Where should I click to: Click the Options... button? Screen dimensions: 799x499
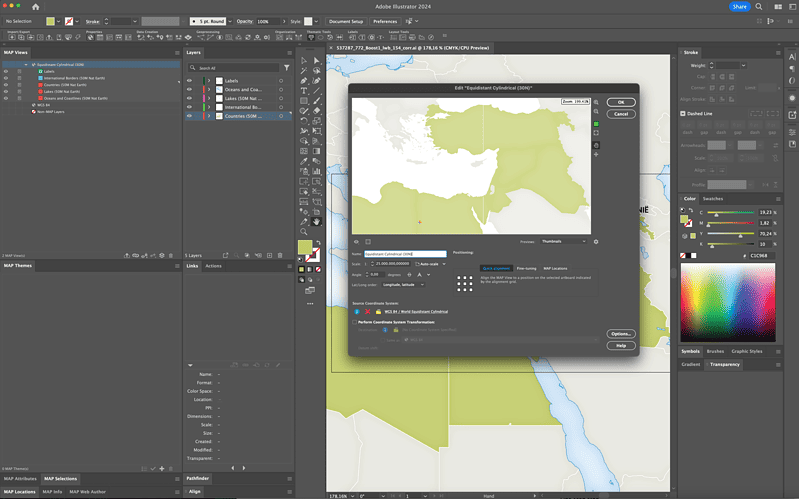pos(621,334)
